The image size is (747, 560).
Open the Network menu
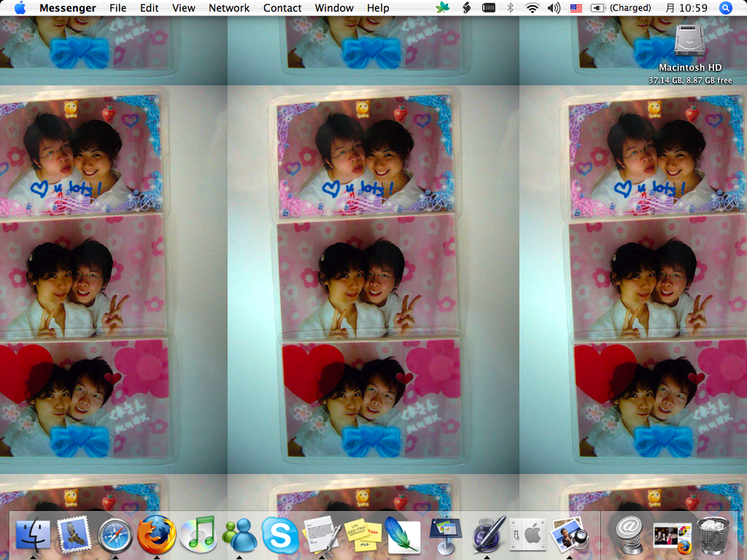click(x=229, y=8)
